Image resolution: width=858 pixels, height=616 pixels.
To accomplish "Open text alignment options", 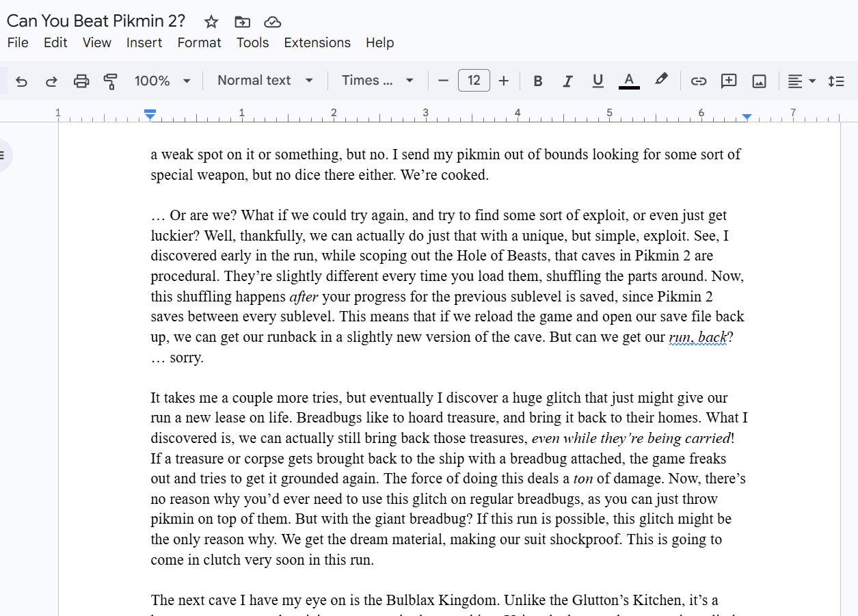I will coord(801,81).
